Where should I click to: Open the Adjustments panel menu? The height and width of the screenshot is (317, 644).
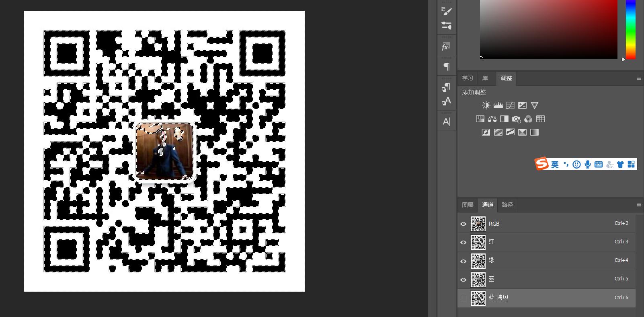pos(639,78)
